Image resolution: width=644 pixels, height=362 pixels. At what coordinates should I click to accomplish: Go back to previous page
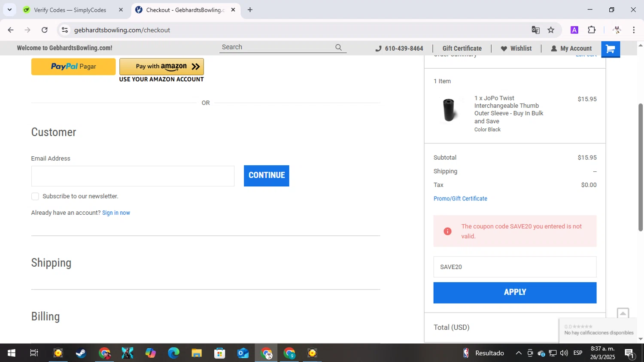pyautogui.click(x=11, y=30)
